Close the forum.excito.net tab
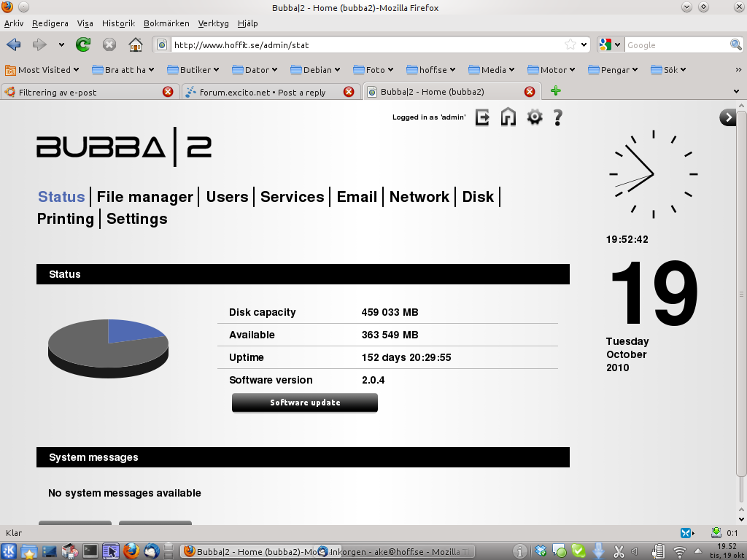This screenshot has width=747, height=560. tap(349, 92)
